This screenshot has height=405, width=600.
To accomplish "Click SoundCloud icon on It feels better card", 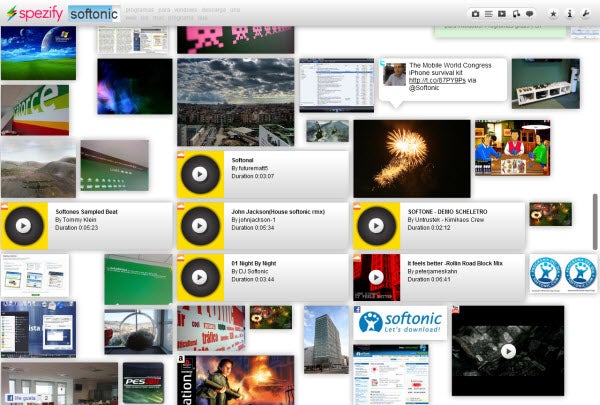I will tap(357, 258).
